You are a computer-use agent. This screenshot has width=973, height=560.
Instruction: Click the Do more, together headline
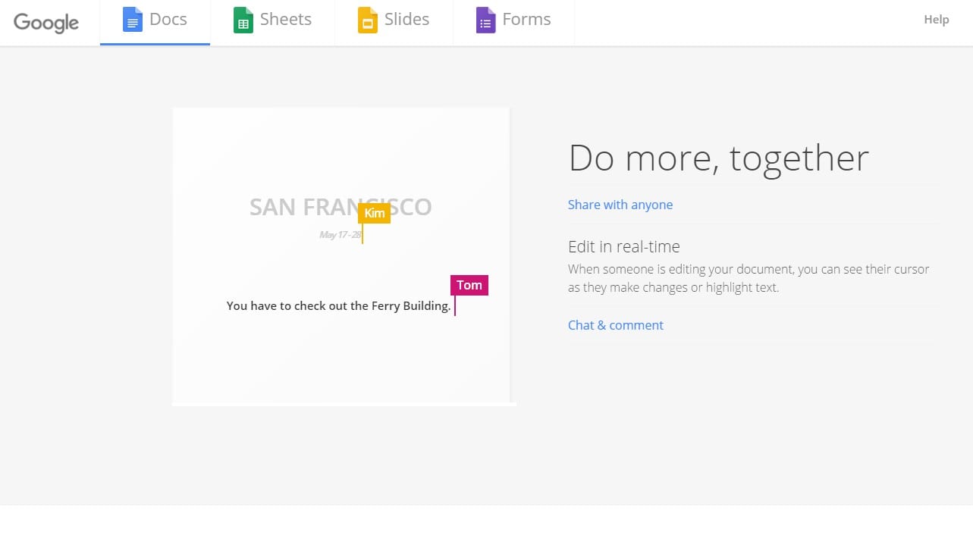pyautogui.click(x=719, y=158)
